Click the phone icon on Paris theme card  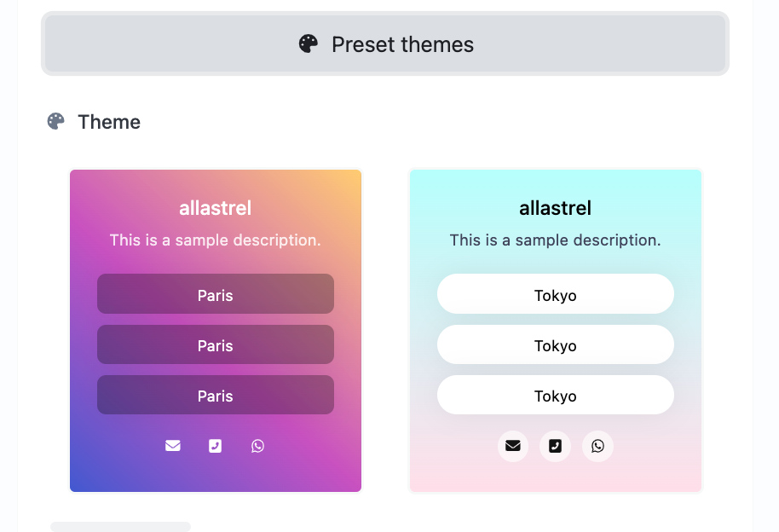216,446
